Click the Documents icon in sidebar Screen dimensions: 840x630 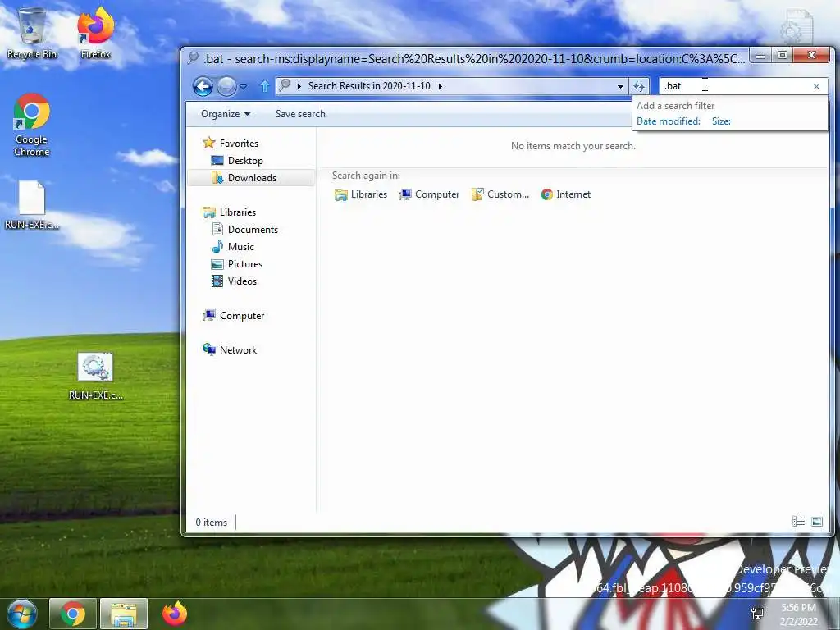point(217,230)
